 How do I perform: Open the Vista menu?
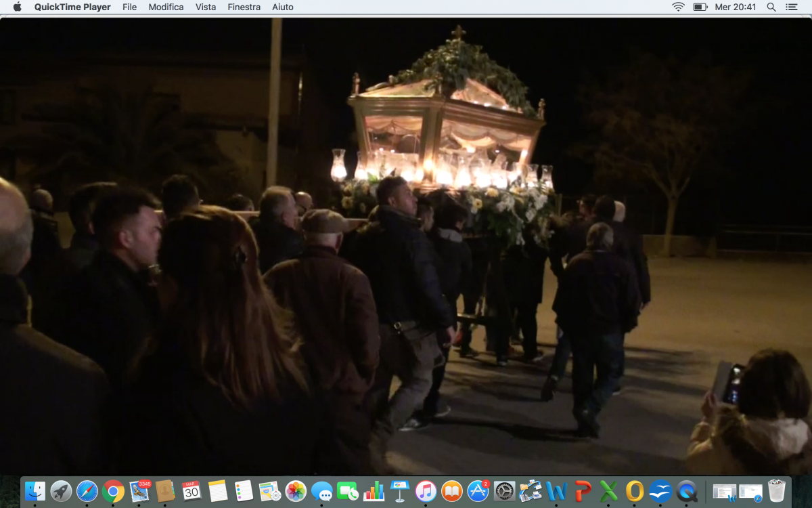pos(206,7)
